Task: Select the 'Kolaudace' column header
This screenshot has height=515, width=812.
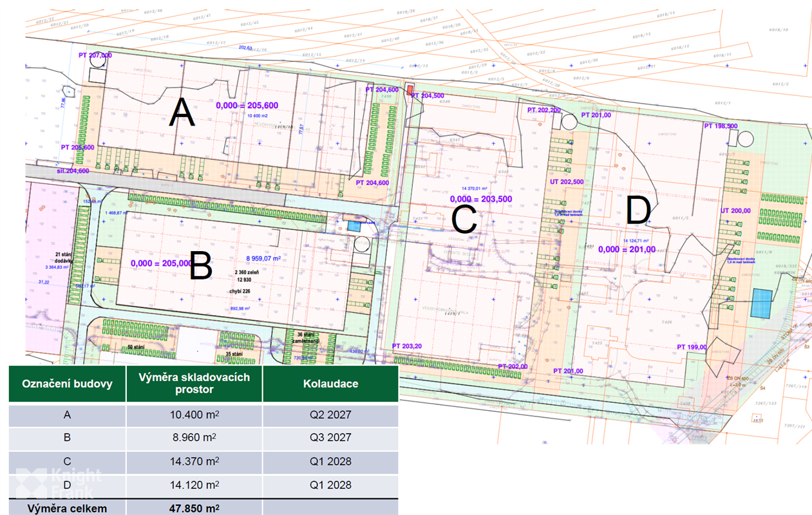Action: (x=330, y=384)
